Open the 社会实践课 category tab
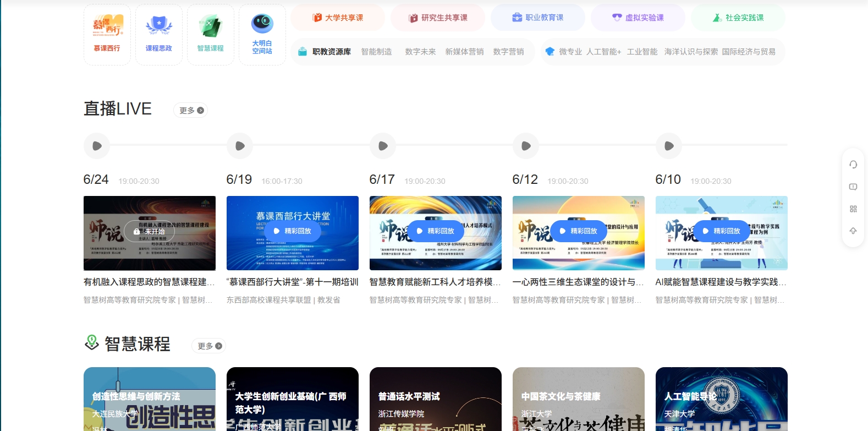 [738, 18]
